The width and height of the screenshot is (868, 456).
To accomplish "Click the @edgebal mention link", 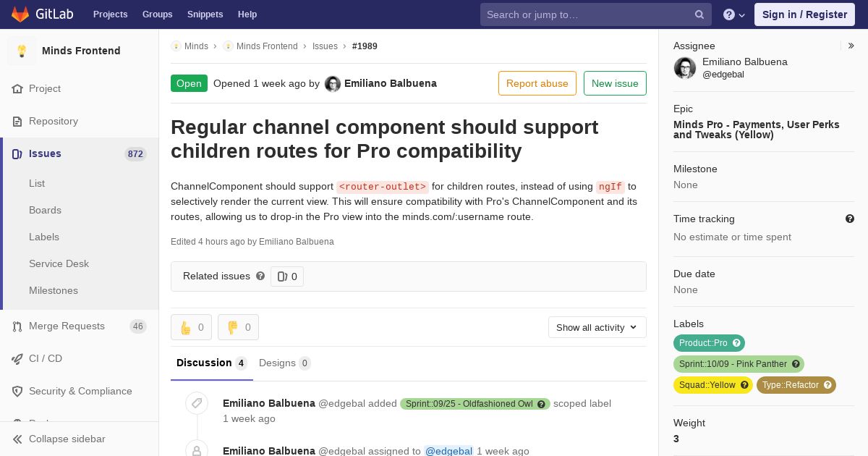I will [x=448, y=451].
